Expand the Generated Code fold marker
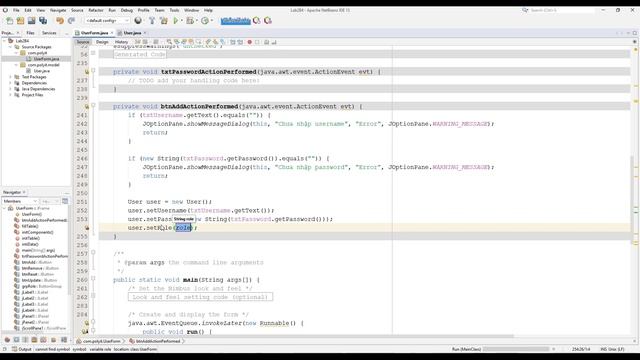The width and height of the screenshot is (640, 360). click(93, 53)
